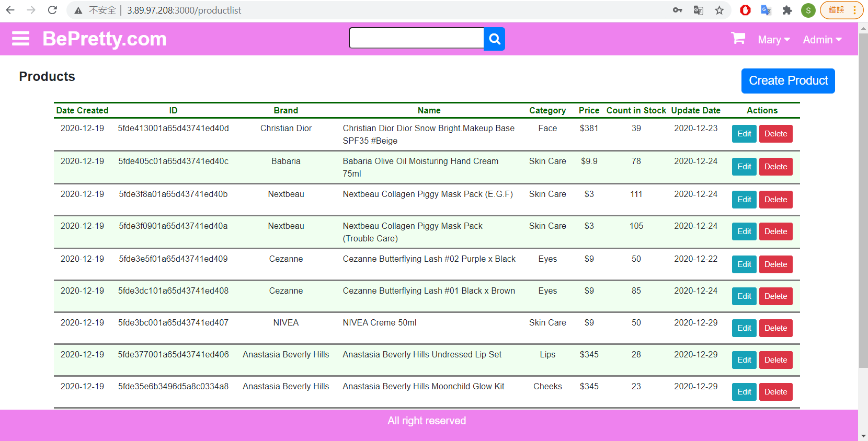Go back with browser back arrow
868x441 pixels.
click(10, 10)
